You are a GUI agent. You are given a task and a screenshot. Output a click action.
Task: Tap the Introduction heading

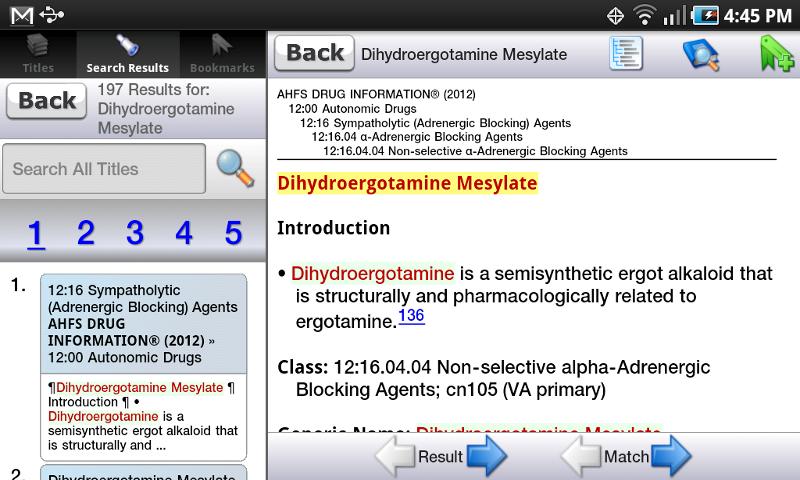(x=334, y=228)
